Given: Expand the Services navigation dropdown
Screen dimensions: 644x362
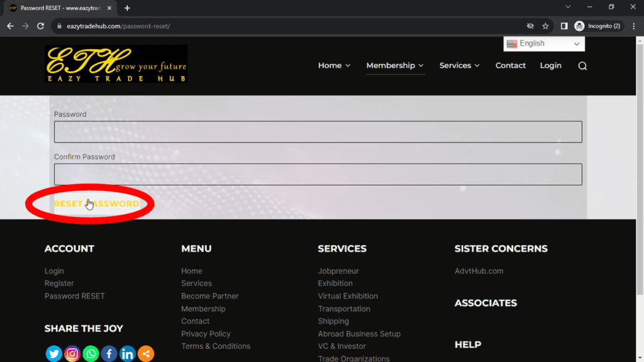Looking at the screenshot, I should (459, 65).
